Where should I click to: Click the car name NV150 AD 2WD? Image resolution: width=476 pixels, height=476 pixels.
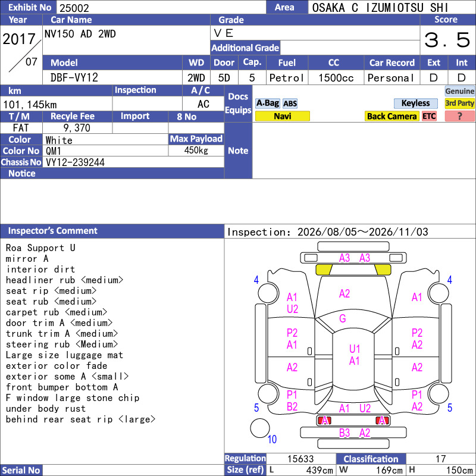pos(80,34)
